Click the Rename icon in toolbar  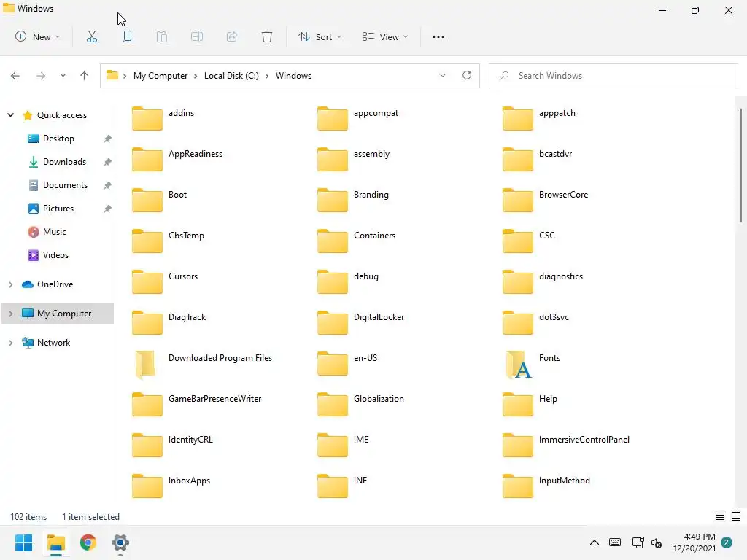(197, 36)
